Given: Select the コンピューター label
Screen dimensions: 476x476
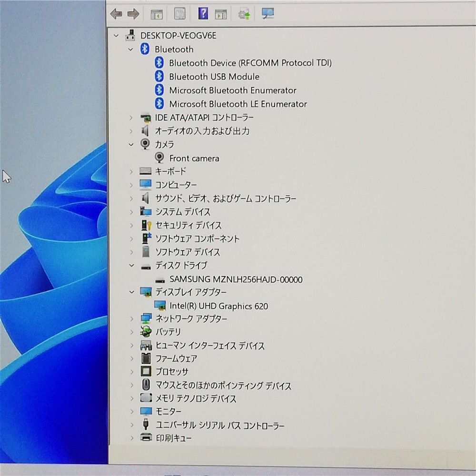Looking at the screenshot, I should point(176,185).
